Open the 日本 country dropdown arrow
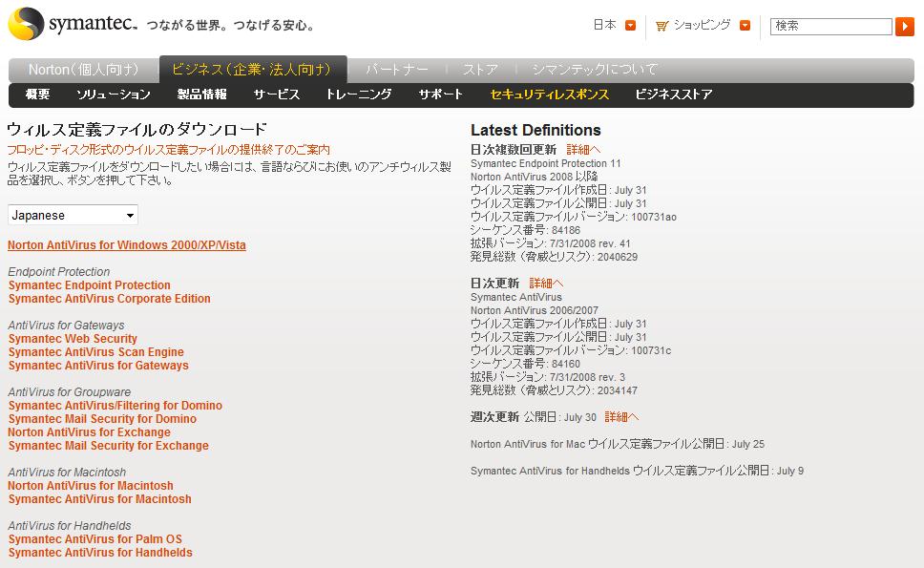The height and width of the screenshot is (568, 924). (x=630, y=26)
